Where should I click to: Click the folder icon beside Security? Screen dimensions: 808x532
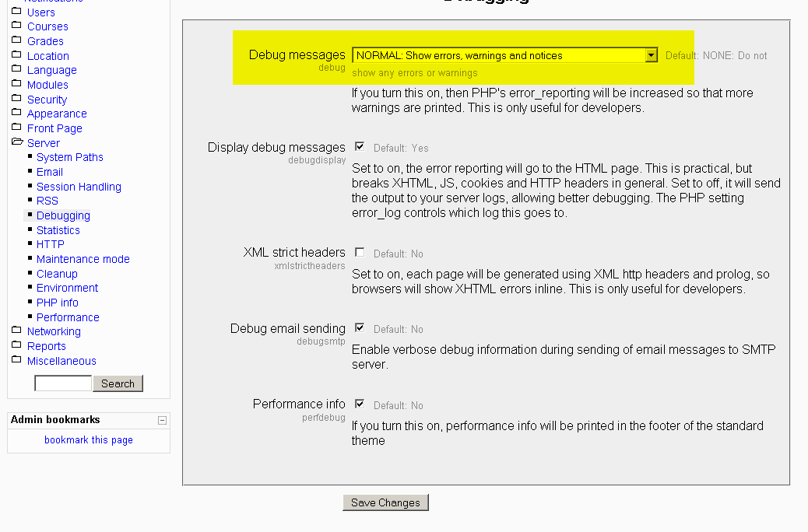[16, 98]
